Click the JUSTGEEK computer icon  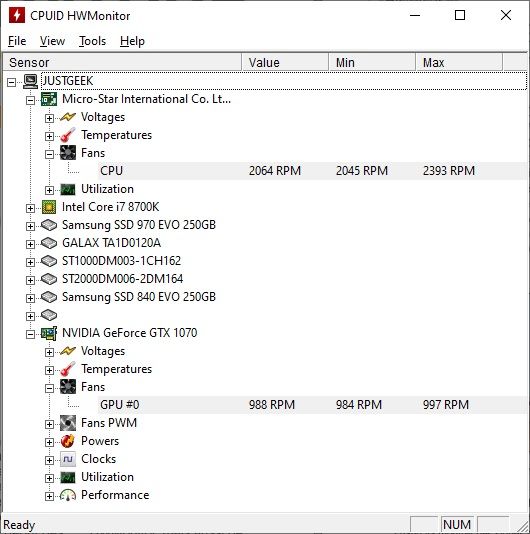[31, 81]
